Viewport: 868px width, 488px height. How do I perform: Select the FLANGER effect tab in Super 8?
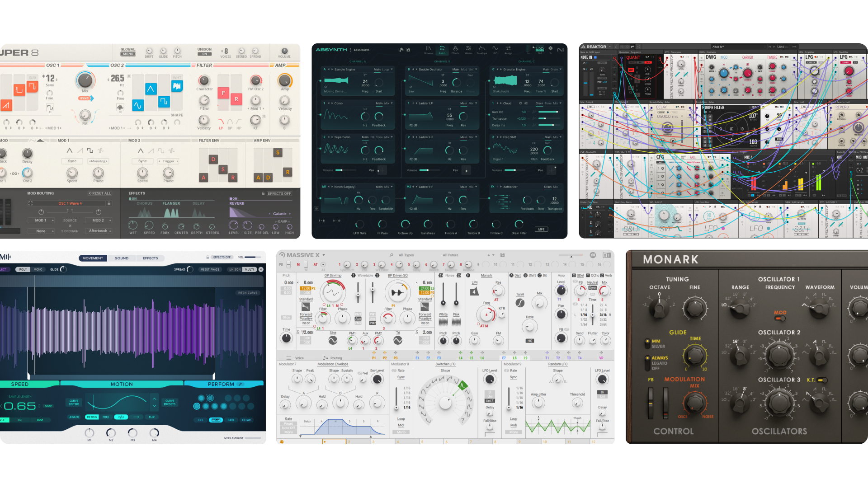[x=171, y=203]
